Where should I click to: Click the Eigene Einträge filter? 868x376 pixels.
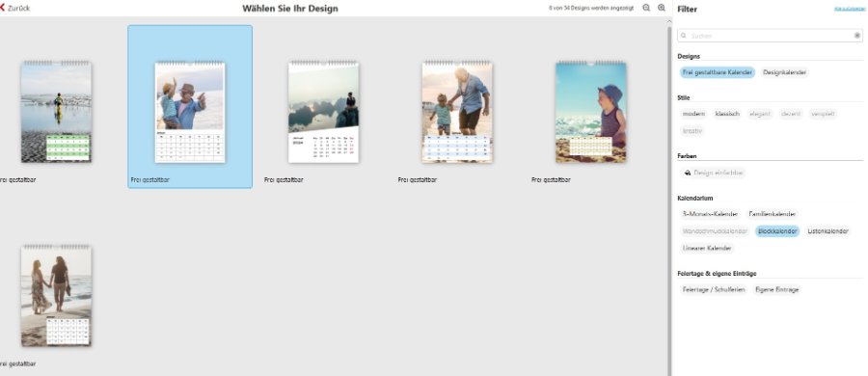(x=776, y=289)
